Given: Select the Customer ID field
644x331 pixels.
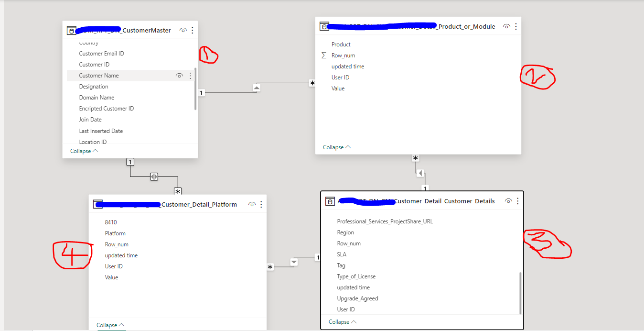Looking at the screenshot, I should (94, 65).
